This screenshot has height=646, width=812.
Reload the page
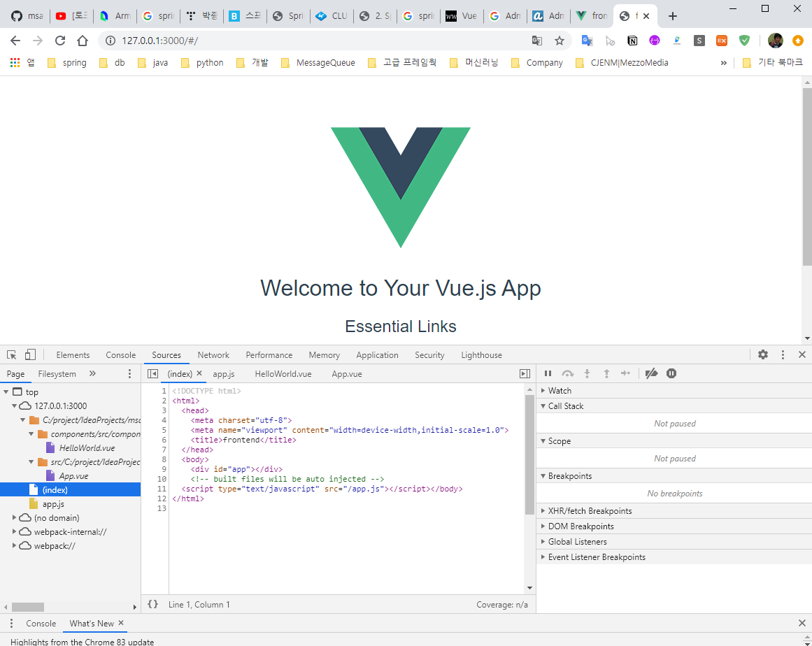(60, 41)
